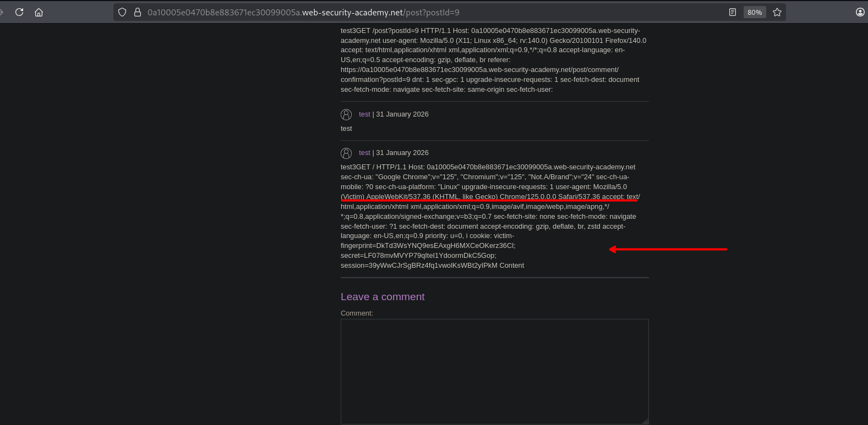Bookmark this page with the star
This screenshot has height=425, width=868.
click(777, 12)
